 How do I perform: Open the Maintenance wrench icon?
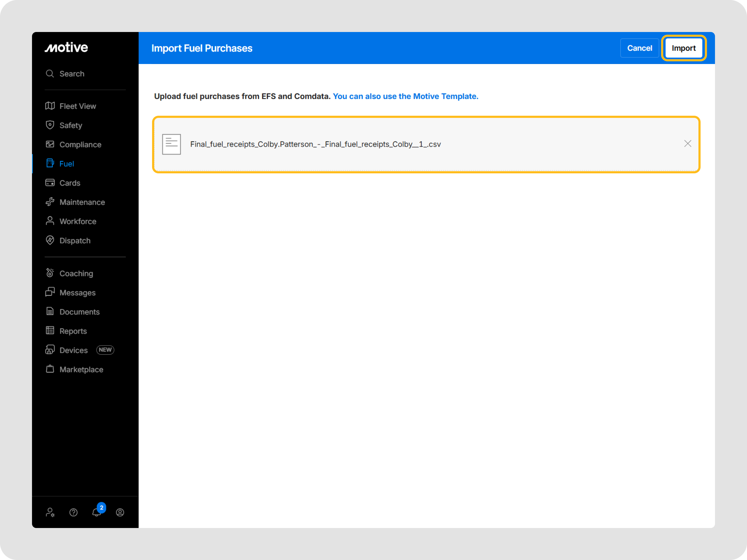(x=50, y=202)
